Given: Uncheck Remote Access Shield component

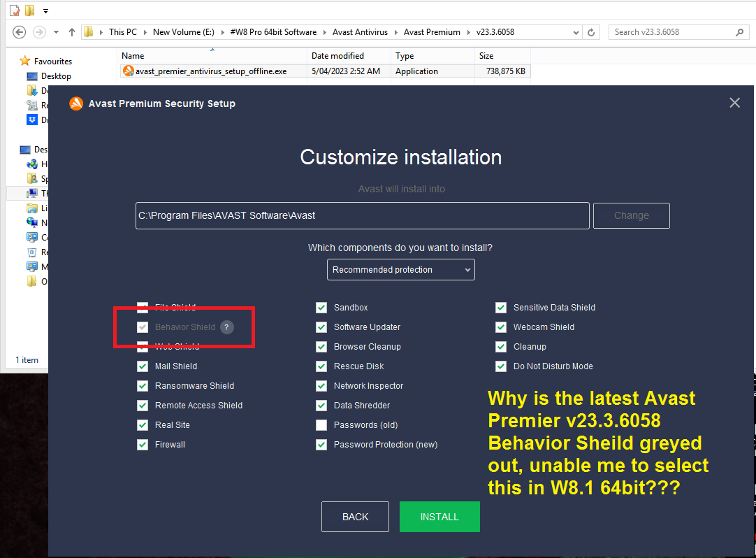Looking at the screenshot, I should (x=143, y=406).
